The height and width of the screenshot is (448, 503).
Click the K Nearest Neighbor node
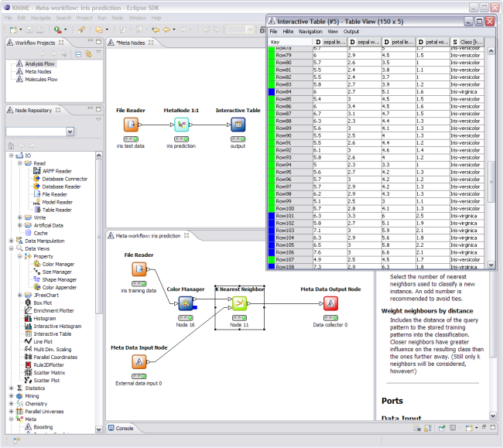coord(239,304)
